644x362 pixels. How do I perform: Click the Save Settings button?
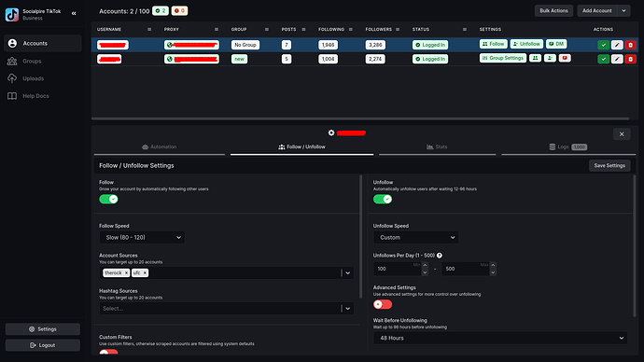click(x=609, y=165)
